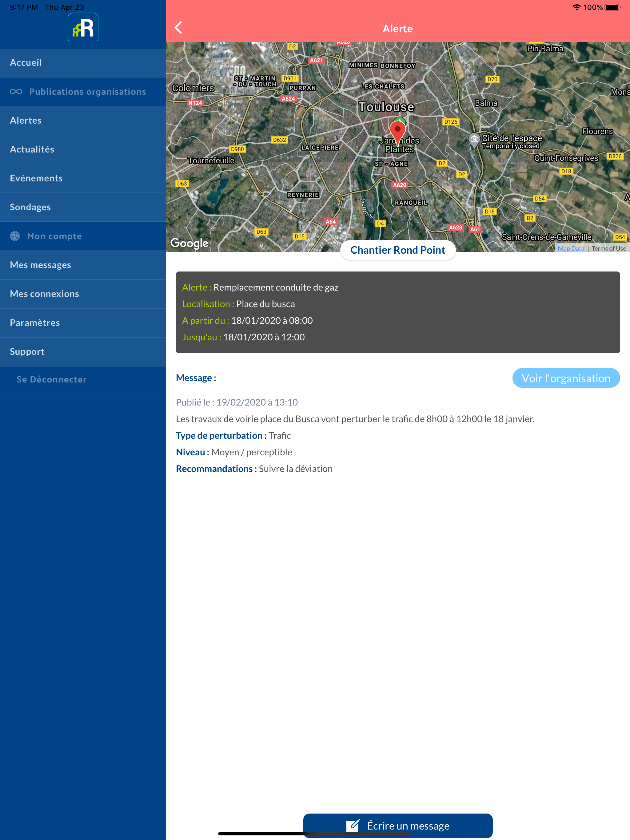
Task: Tap the Alerte header title
Action: [397, 29]
